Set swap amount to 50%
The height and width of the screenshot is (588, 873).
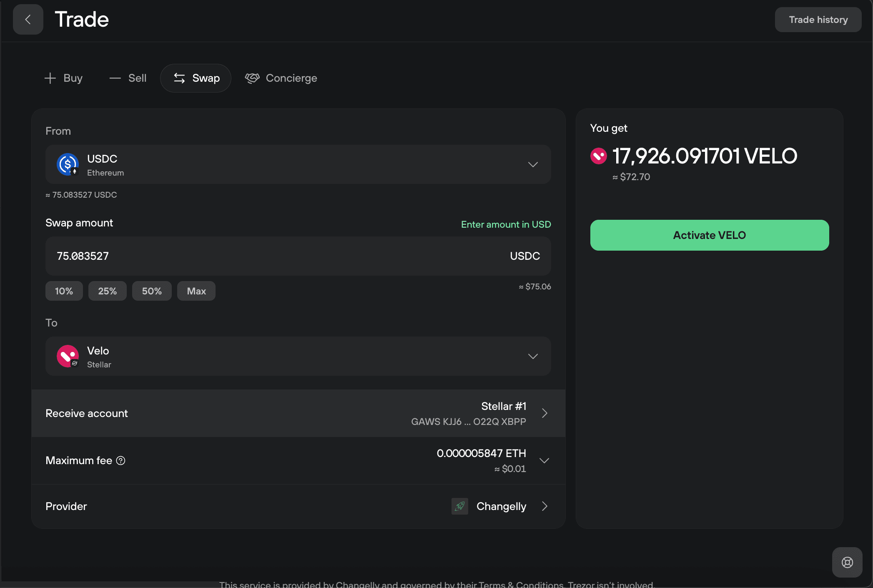pos(152,291)
